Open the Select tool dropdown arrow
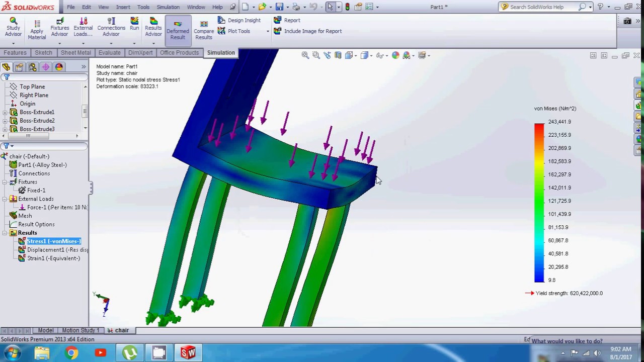 (338, 7)
